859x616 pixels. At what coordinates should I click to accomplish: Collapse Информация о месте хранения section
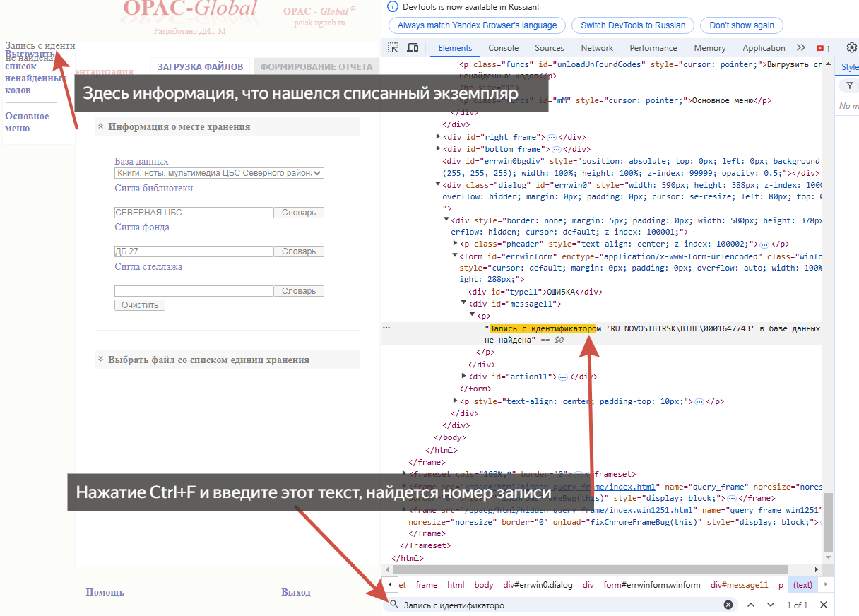coord(101,126)
